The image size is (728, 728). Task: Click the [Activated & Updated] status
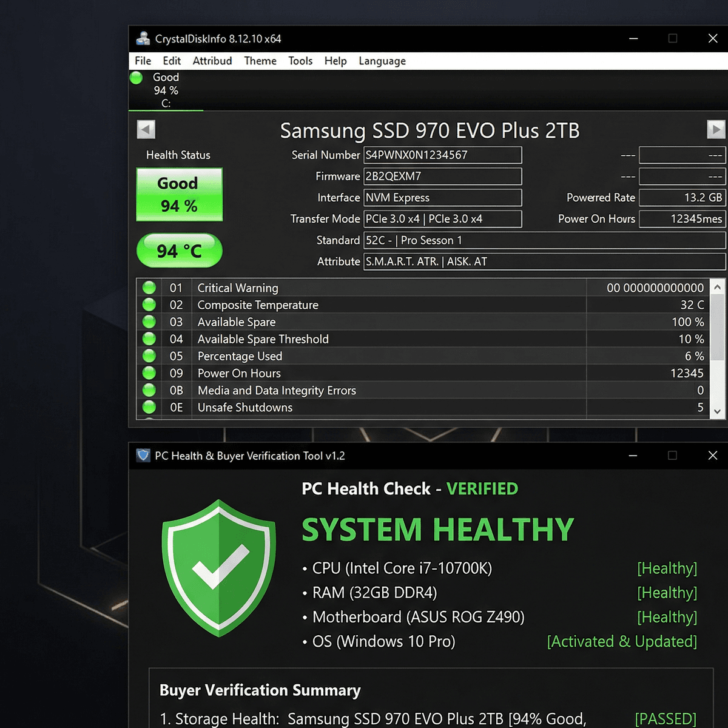tap(622, 641)
